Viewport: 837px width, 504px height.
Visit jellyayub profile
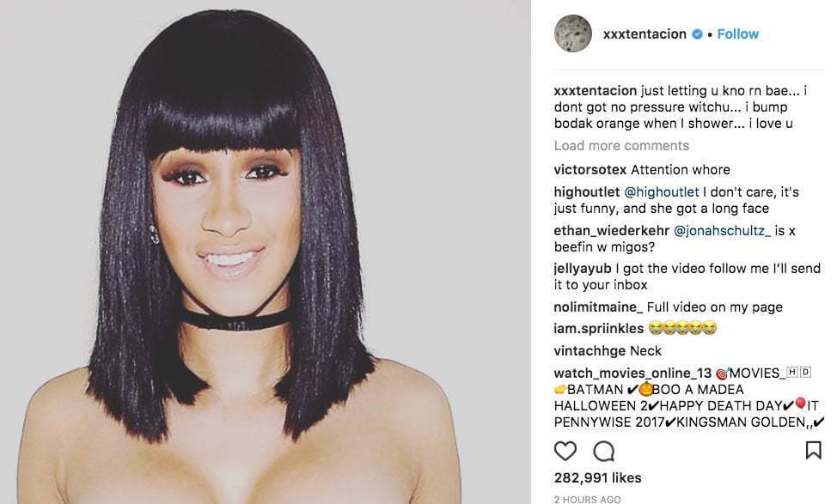(583, 269)
